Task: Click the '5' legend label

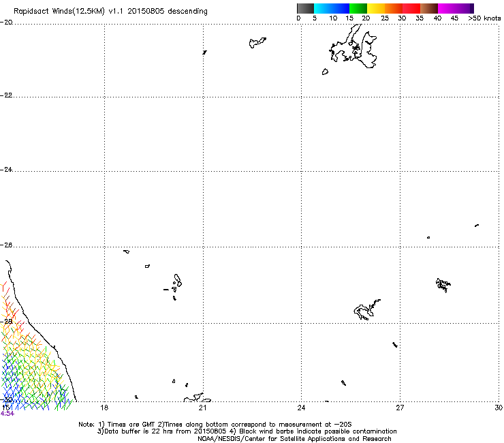Action: (315, 18)
